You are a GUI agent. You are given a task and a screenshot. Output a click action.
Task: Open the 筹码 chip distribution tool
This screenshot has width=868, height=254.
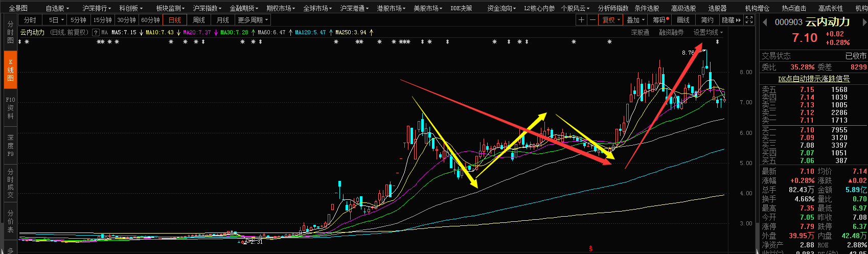tap(660, 20)
